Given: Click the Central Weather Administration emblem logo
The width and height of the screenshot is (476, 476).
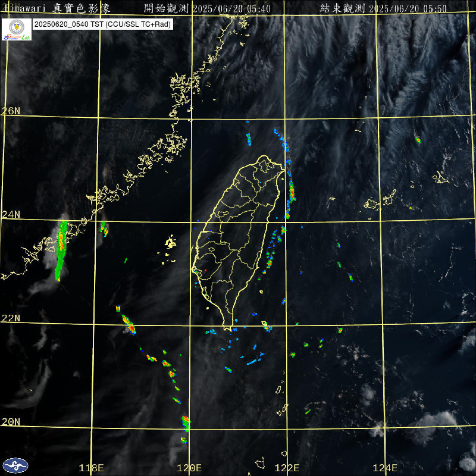Looking at the screenshot, I should pos(15,465).
